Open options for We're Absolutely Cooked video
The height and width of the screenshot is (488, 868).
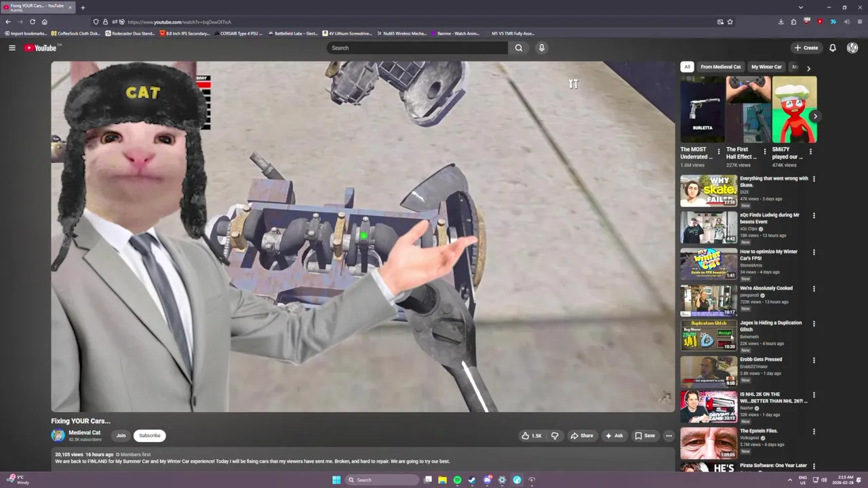(x=814, y=289)
